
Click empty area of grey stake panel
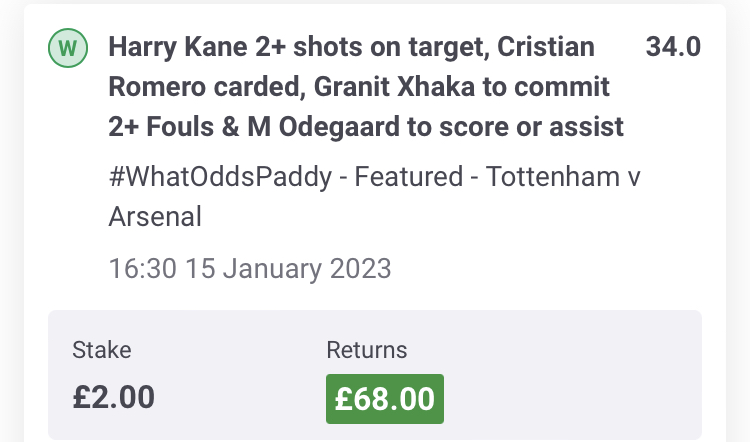click(x=574, y=376)
